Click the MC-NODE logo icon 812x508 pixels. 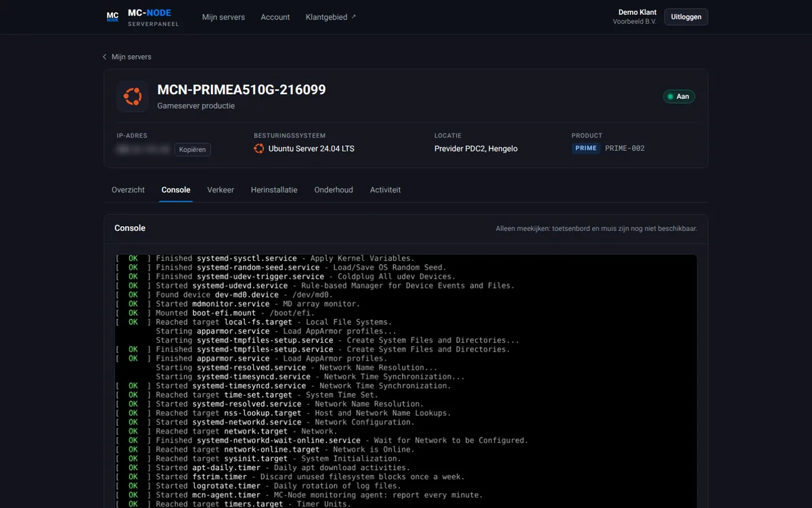point(112,17)
